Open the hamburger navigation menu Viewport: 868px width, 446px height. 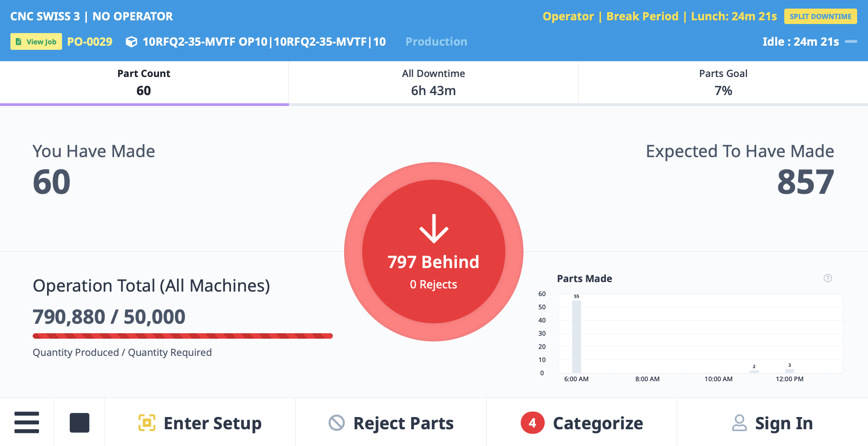coord(27,422)
